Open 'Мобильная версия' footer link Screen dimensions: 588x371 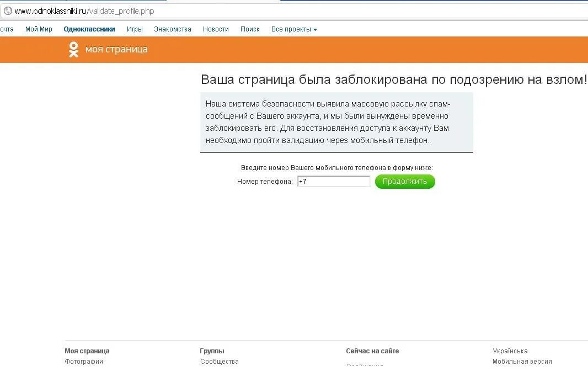[522, 361]
